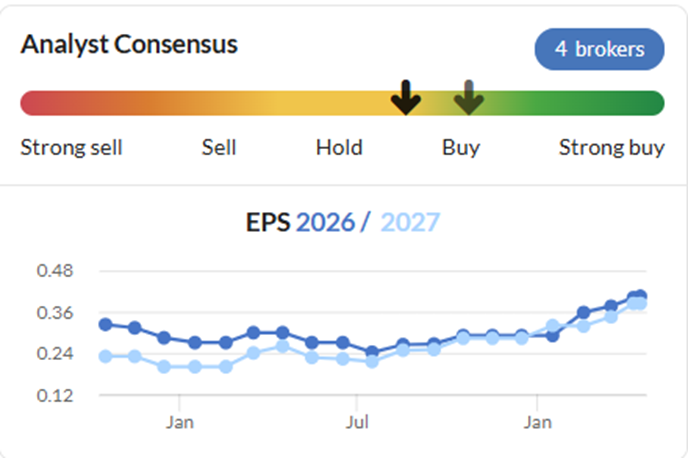Select the 2026 EPS series legend
Image resolution: width=688 pixels, height=458 pixels.
[x=325, y=222]
